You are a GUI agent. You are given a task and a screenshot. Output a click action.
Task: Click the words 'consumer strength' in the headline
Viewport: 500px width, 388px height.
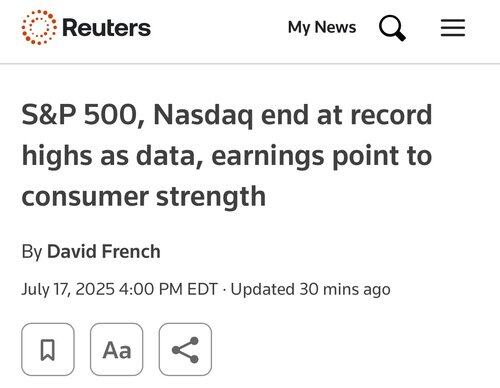(144, 197)
